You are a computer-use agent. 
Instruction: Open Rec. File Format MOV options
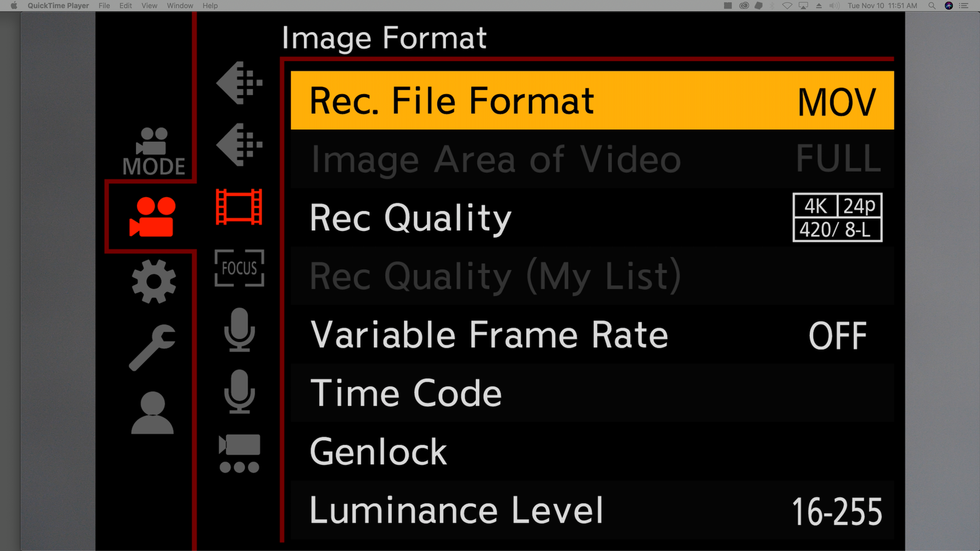[x=592, y=100]
